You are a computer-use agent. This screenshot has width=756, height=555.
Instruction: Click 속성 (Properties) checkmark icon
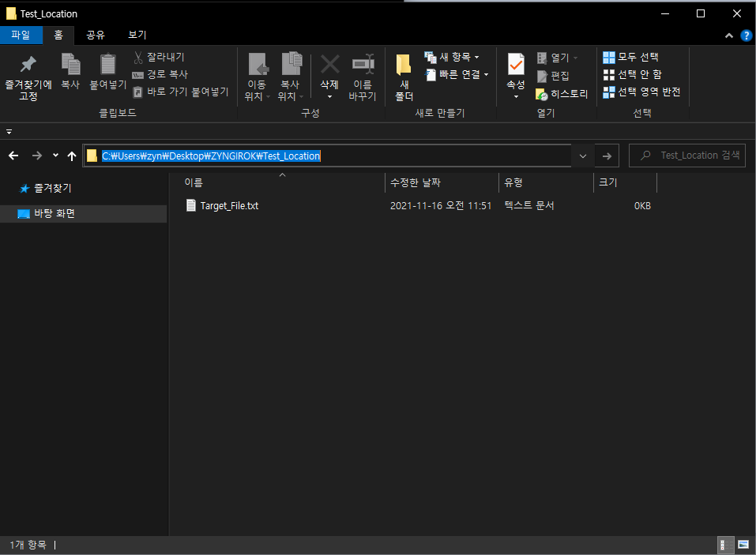click(516, 65)
